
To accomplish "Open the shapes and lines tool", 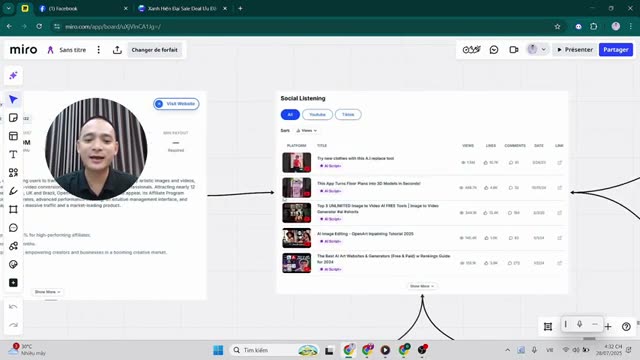I will coord(13,173).
